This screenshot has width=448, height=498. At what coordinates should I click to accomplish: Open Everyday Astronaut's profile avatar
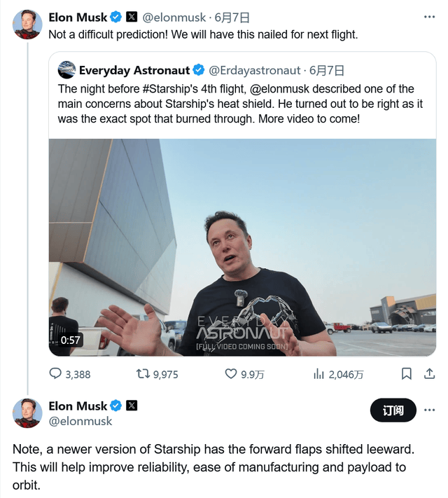(66, 70)
